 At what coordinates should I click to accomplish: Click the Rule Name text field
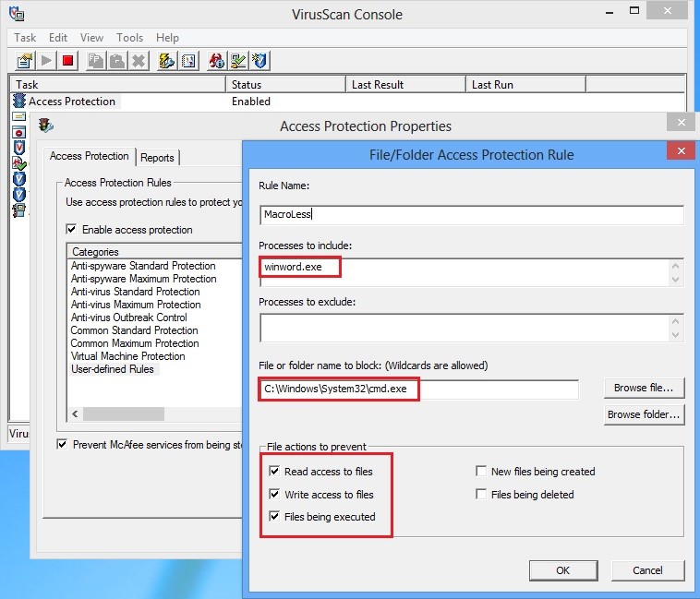click(471, 214)
